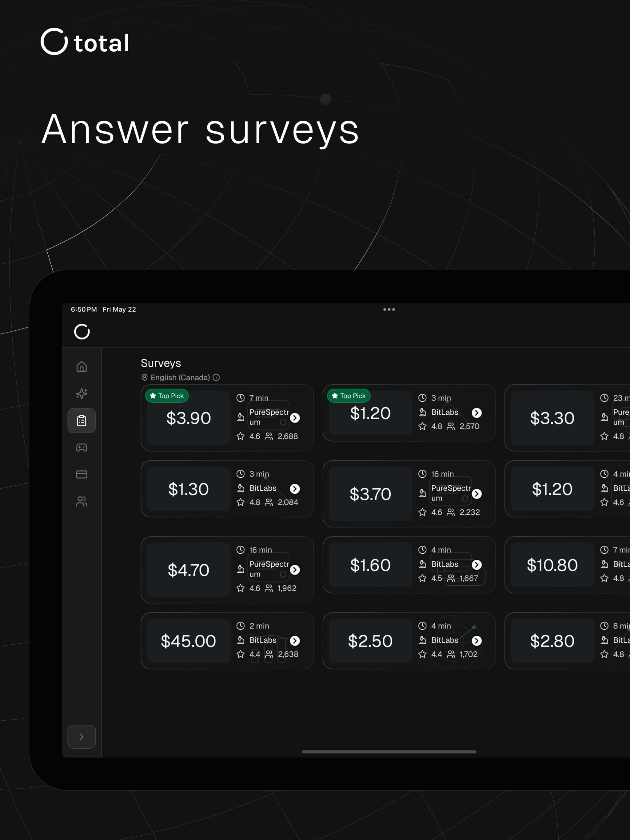The height and width of the screenshot is (840, 630).
Task: Click the info icon beside English (Canada)
Action: pyautogui.click(x=216, y=377)
